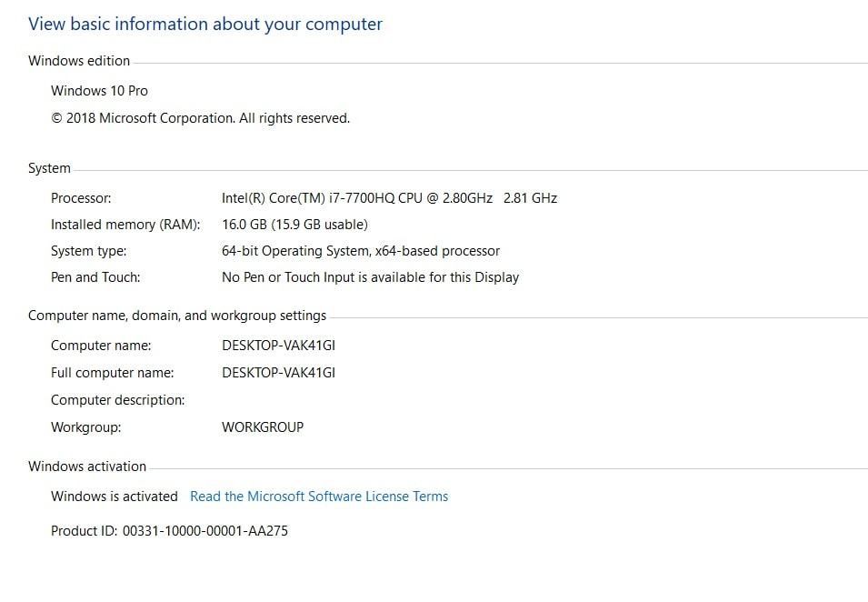Click the Windows edition section header

click(x=79, y=60)
